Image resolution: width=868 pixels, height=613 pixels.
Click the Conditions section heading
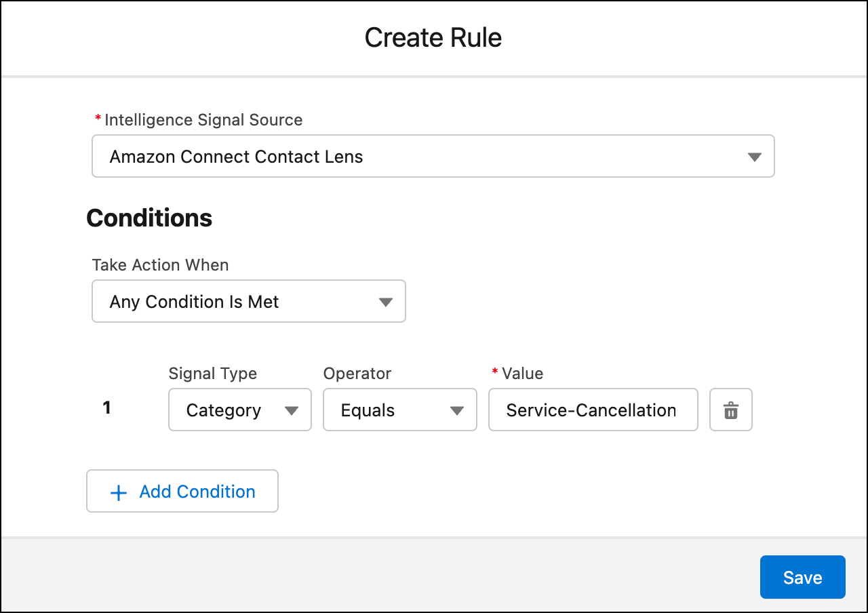pyautogui.click(x=149, y=218)
